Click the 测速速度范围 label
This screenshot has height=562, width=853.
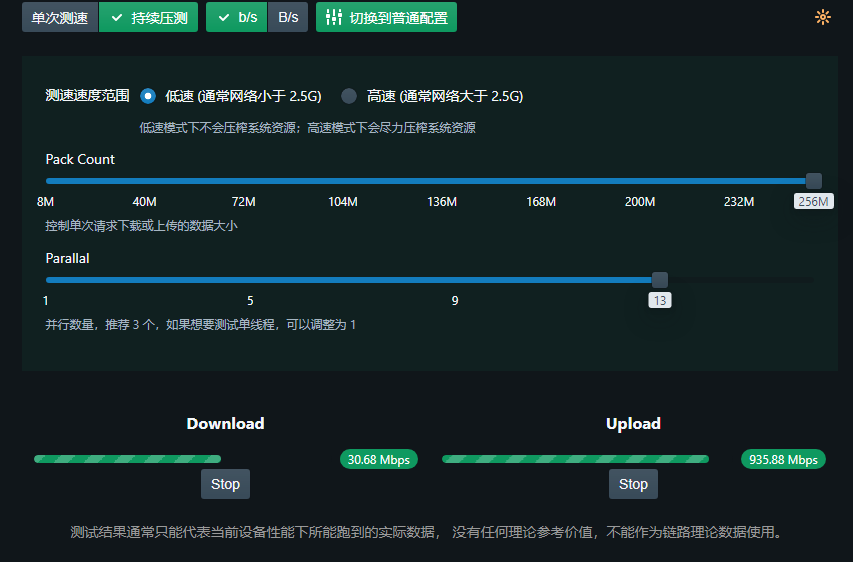coord(88,96)
